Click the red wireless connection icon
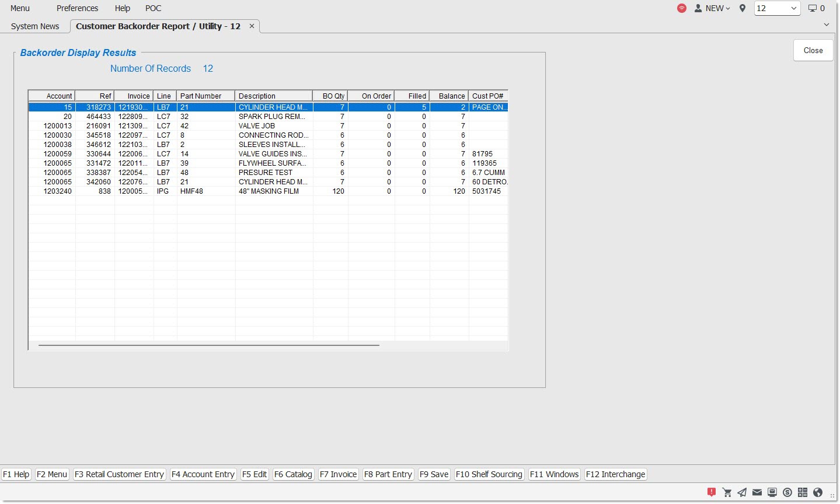 pyautogui.click(x=681, y=8)
